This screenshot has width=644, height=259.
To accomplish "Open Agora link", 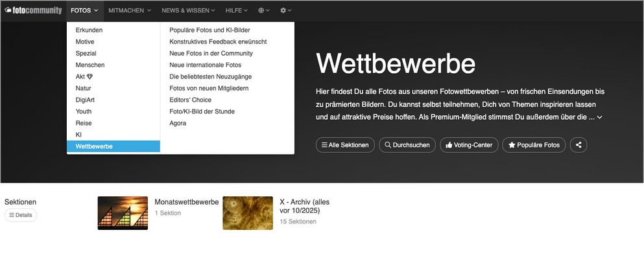I will [178, 123].
